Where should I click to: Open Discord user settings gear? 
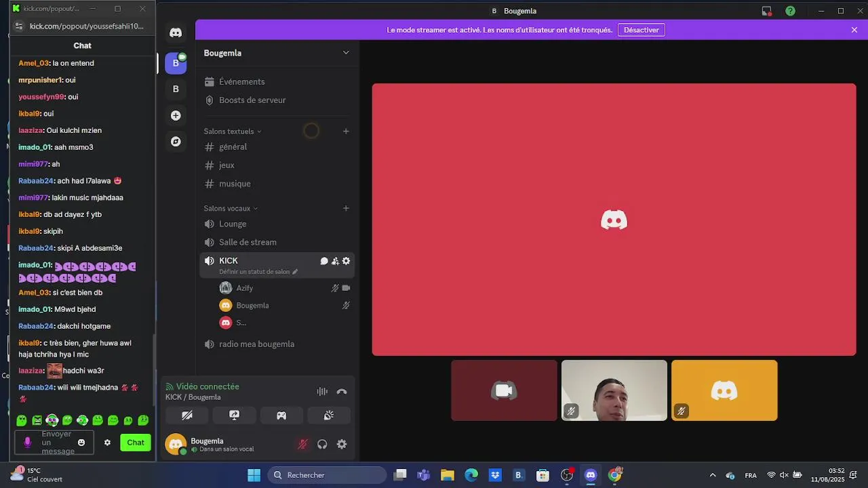pos(342,444)
